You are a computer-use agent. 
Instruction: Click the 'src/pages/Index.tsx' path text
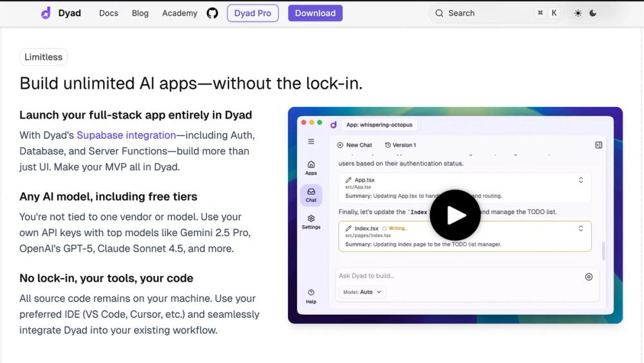coord(368,235)
